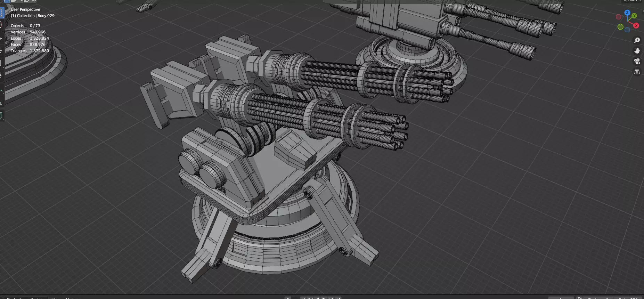Toggle perspective/orthographic grid icon

click(x=637, y=72)
